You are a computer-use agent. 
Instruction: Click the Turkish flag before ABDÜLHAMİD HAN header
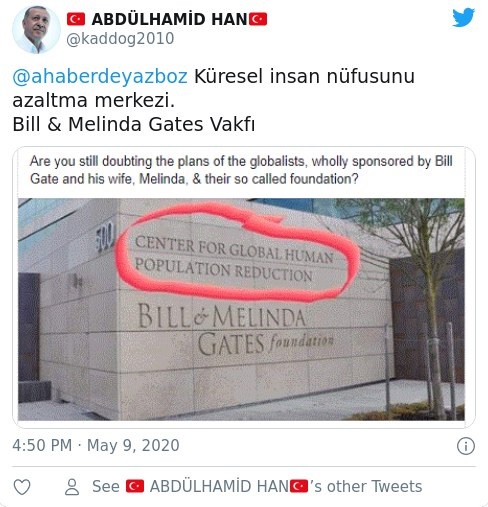pos(76,19)
